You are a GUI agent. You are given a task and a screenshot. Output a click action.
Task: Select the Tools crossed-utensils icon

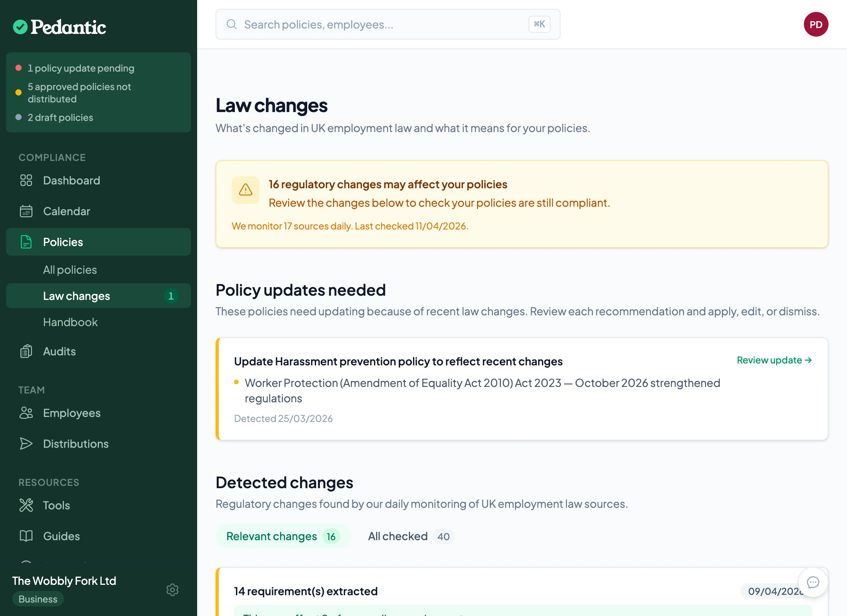tap(26, 505)
